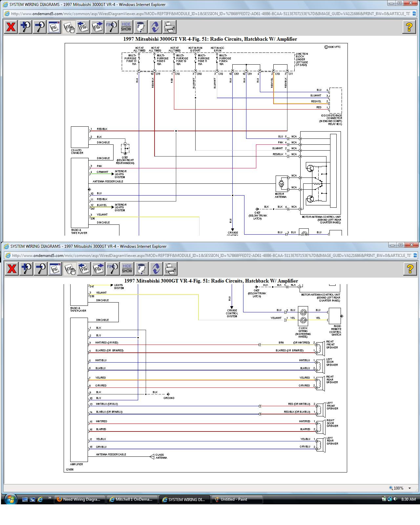Image resolution: width=420 pixels, height=525 pixels.
Task: Go to the next figure in the upper window
Action: (97, 27)
